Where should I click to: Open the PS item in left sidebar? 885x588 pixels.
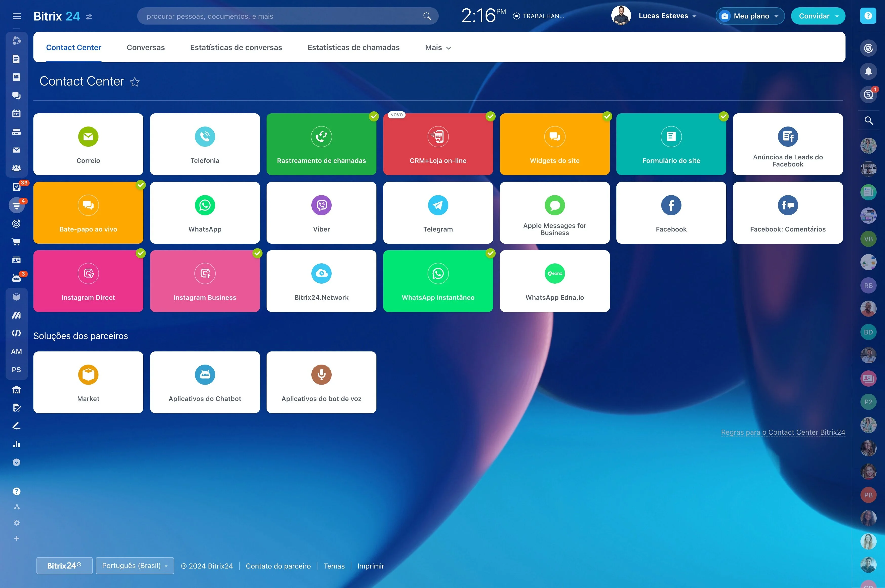16,370
